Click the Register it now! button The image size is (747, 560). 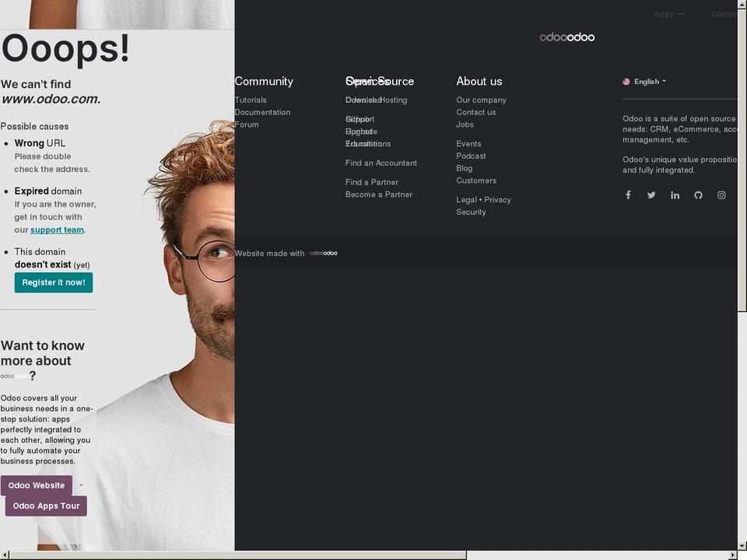point(54,282)
